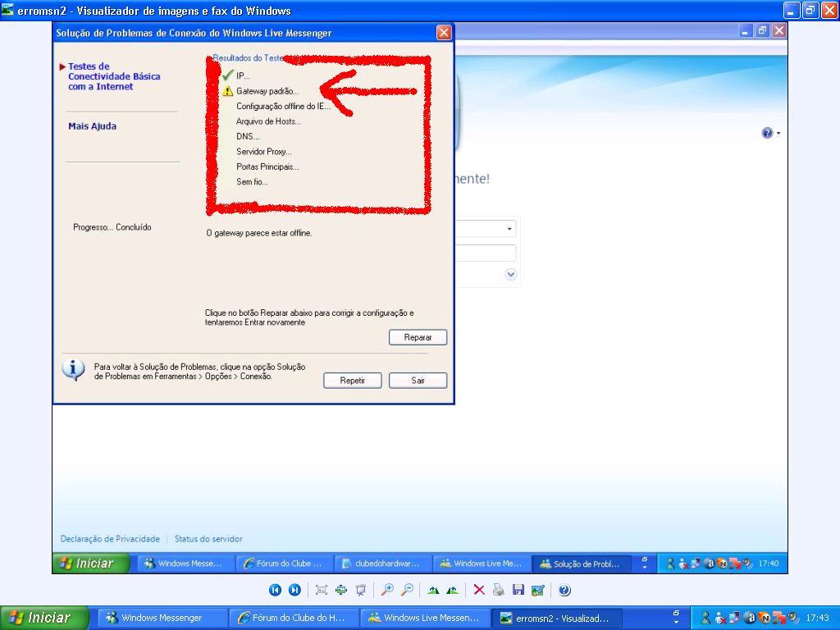Select clubedohardwar... button in pictured taskbar
The height and width of the screenshot is (630, 840).
tap(382, 564)
